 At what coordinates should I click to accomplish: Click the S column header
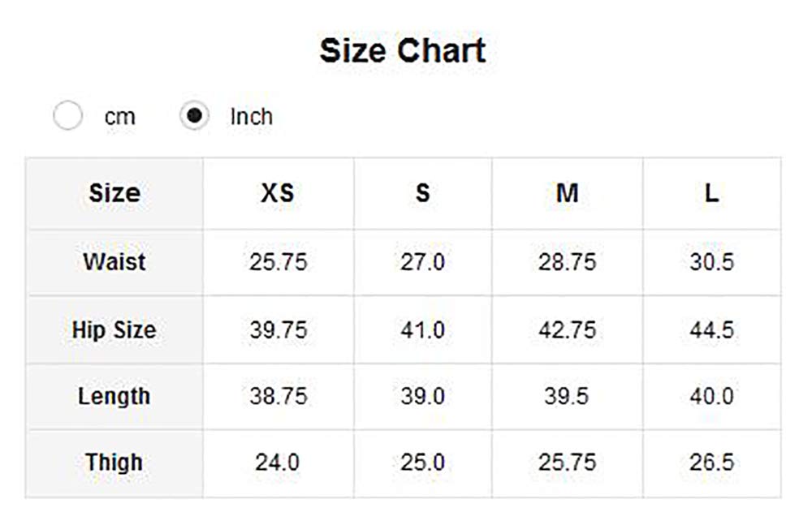(x=422, y=194)
